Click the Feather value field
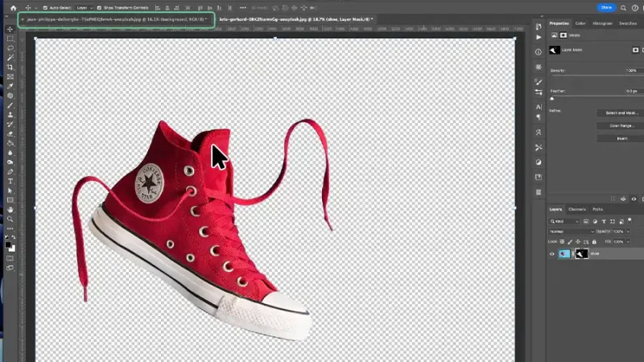The height and width of the screenshot is (362, 644). tap(634, 91)
